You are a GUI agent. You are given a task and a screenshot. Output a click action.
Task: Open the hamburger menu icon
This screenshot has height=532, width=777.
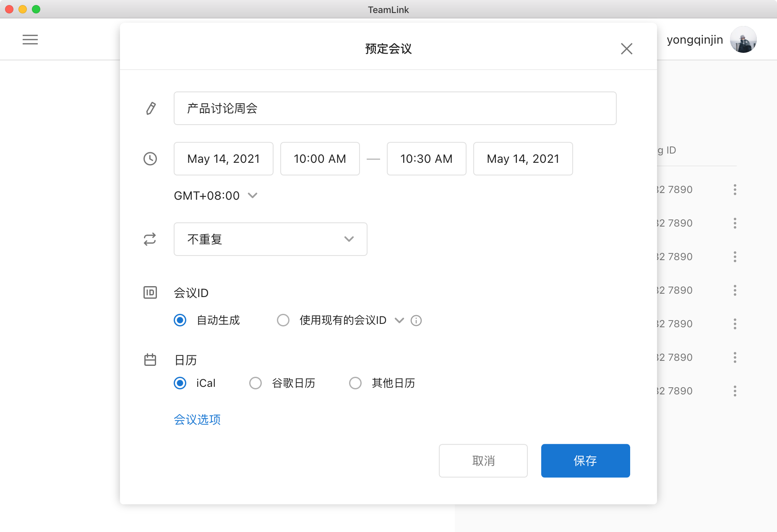coord(30,39)
